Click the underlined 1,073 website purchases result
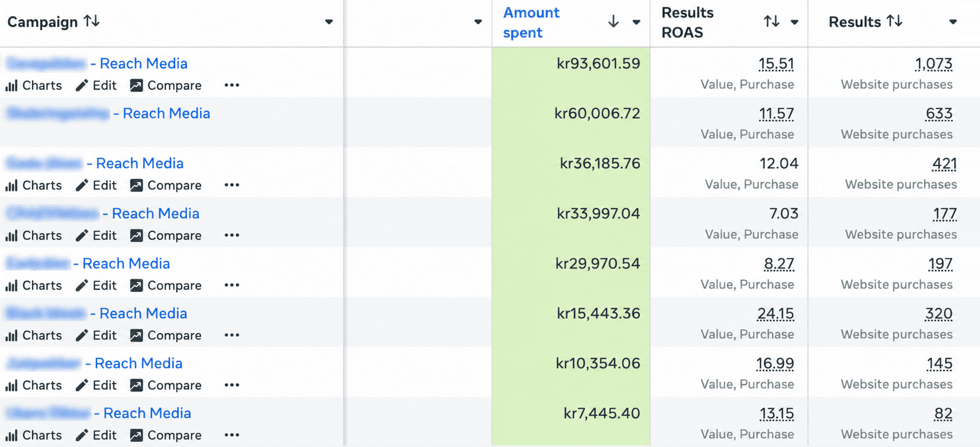Viewport: 980px width, 447px height. (x=934, y=64)
